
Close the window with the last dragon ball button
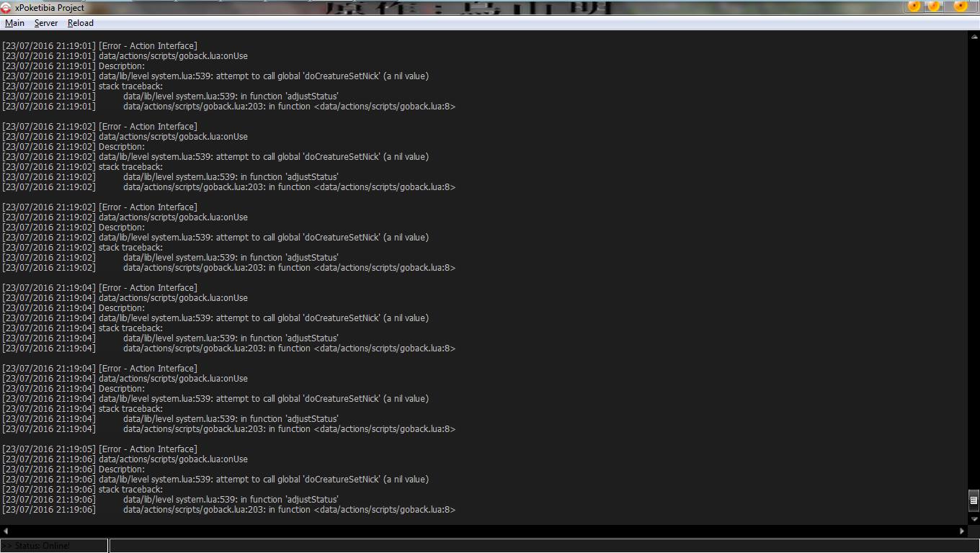[961, 6]
